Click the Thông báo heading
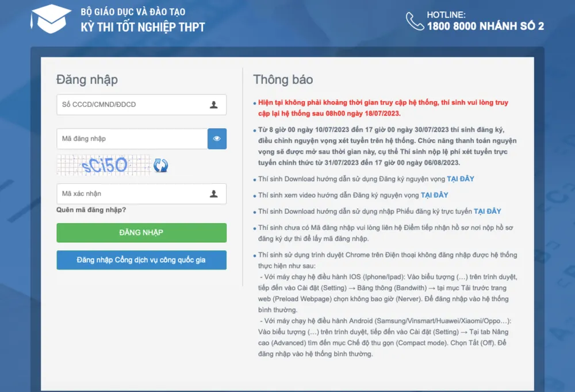 pos(283,79)
